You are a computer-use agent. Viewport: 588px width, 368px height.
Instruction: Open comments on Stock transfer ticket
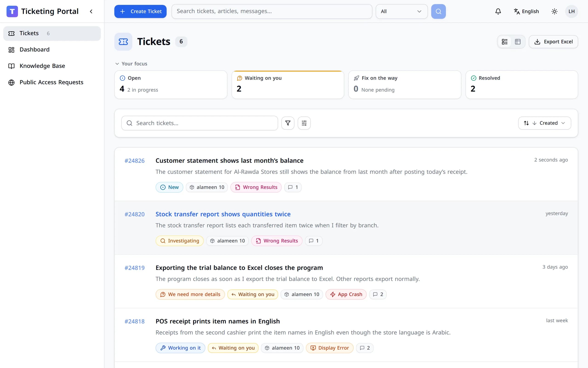pos(314,241)
